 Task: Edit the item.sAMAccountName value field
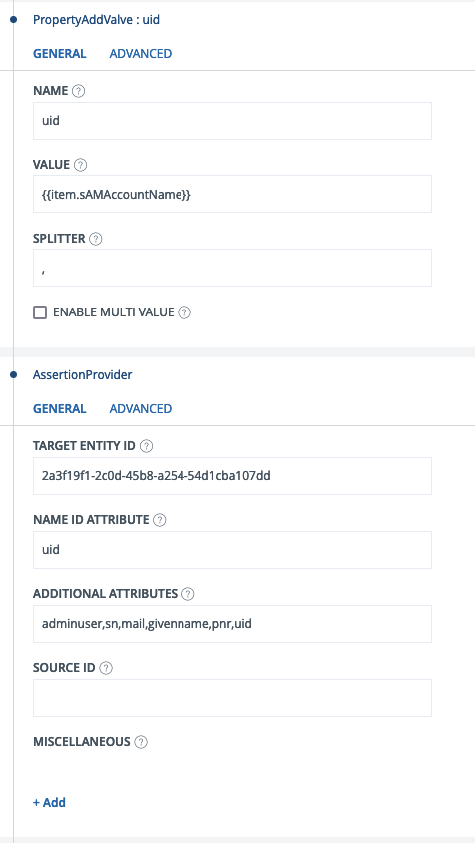coord(232,194)
